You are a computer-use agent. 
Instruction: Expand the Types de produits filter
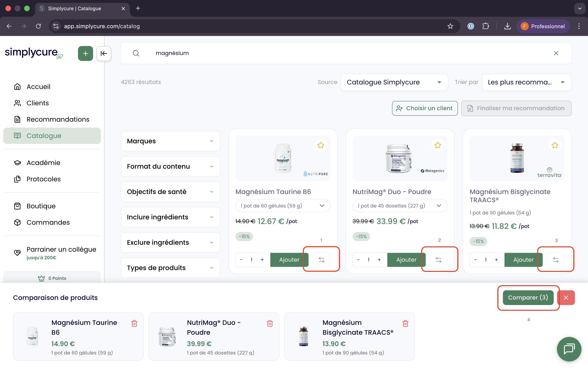[x=170, y=268]
